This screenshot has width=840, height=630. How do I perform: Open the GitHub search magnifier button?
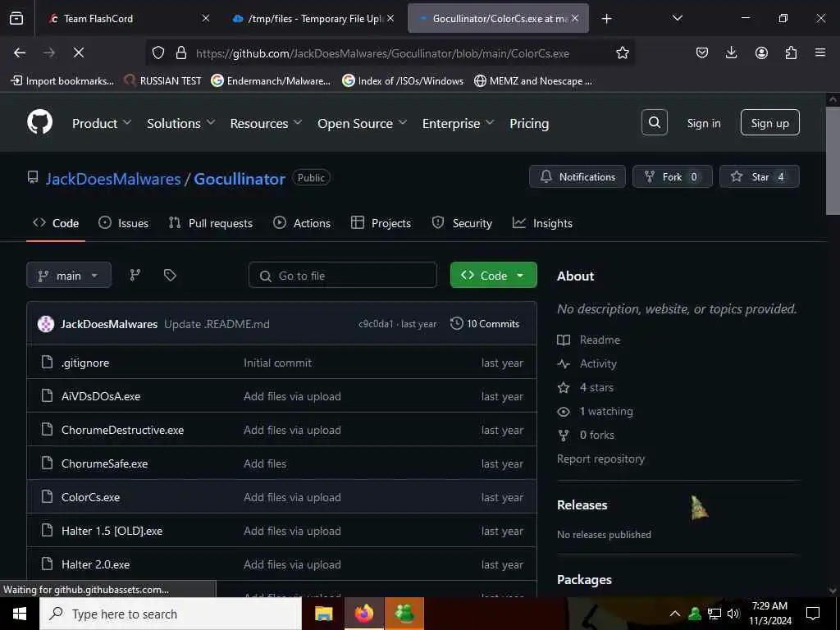tap(654, 123)
